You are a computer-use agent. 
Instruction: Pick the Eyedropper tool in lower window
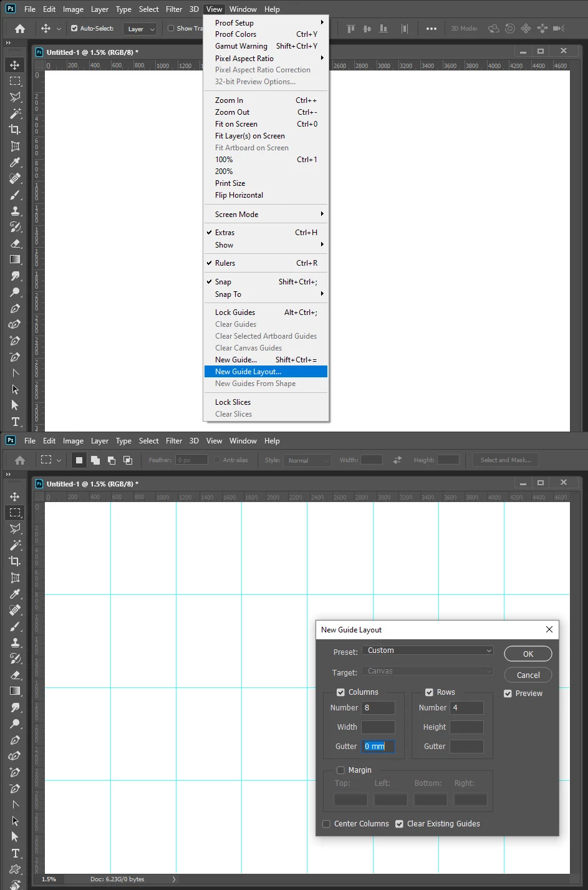(x=15, y=594)
